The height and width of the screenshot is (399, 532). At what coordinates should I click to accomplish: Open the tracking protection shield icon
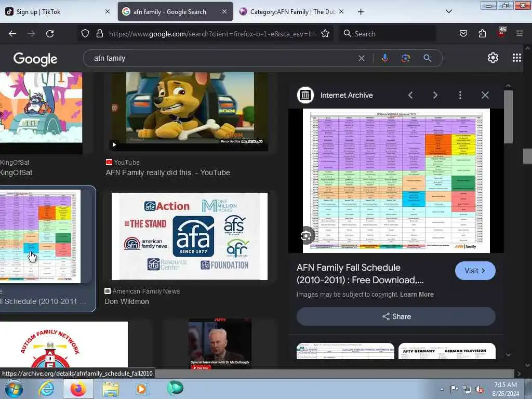85,33
